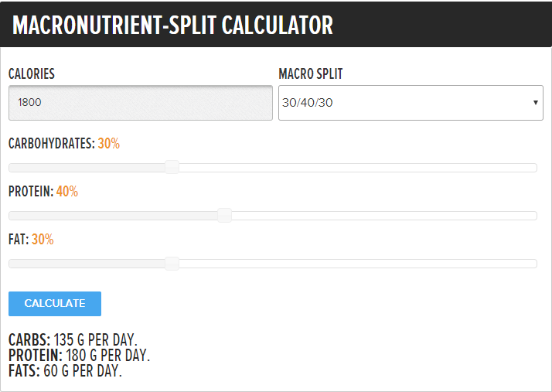Click the Fat slider handle
Screen dimensions: 552x392
click(x=172, y=263)
